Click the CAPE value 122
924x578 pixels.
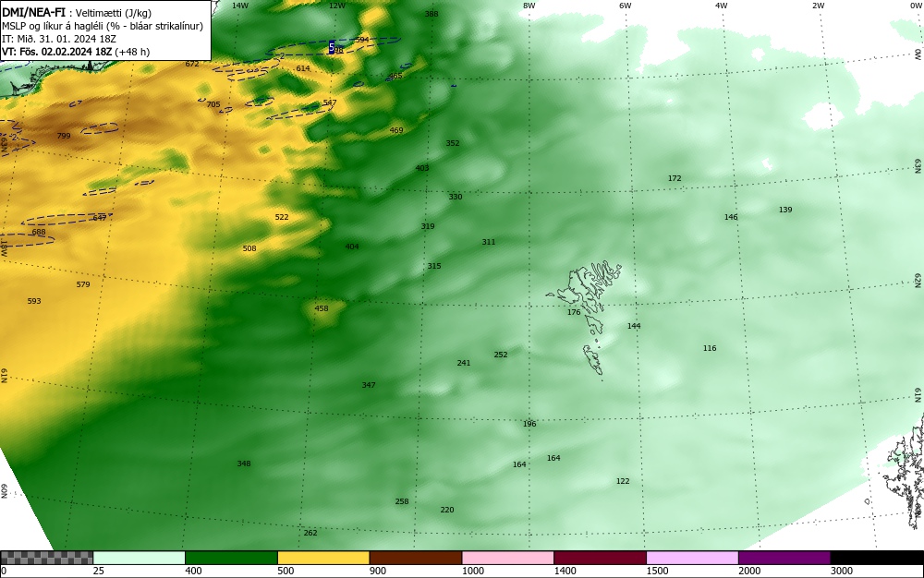(623, 481)
